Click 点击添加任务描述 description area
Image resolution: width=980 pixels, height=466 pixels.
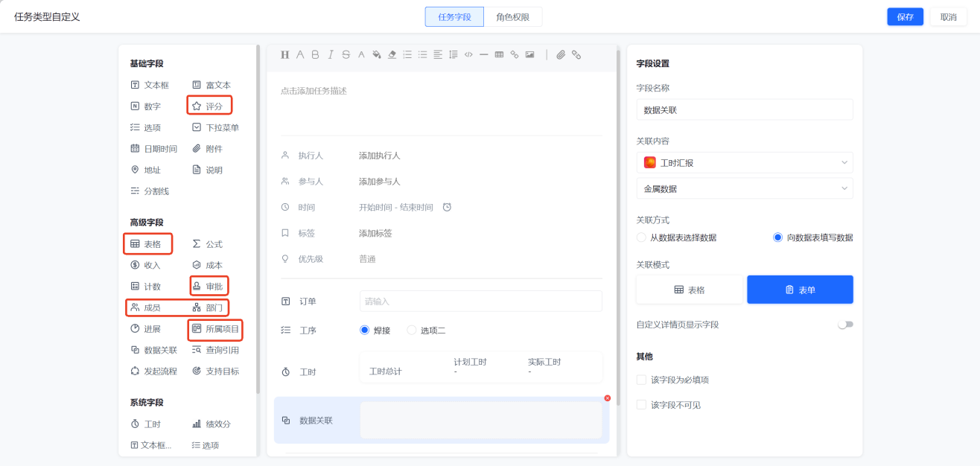pos(314,91)
